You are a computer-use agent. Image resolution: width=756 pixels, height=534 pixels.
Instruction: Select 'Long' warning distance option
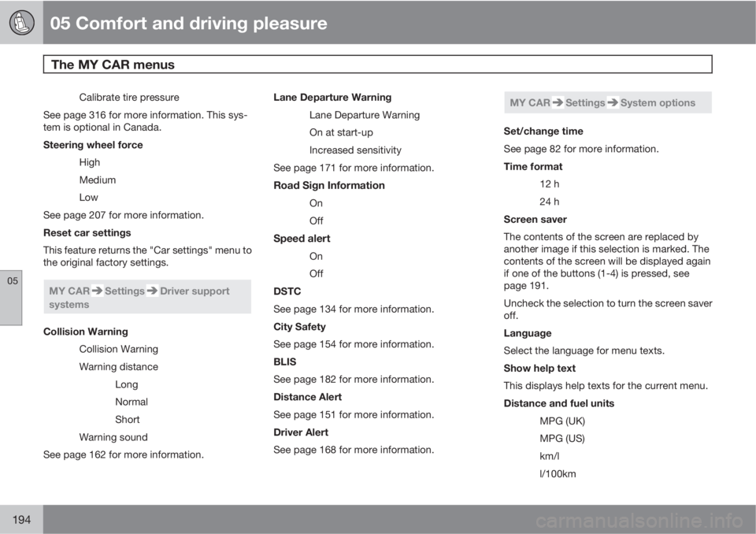[x=126, y=384]
